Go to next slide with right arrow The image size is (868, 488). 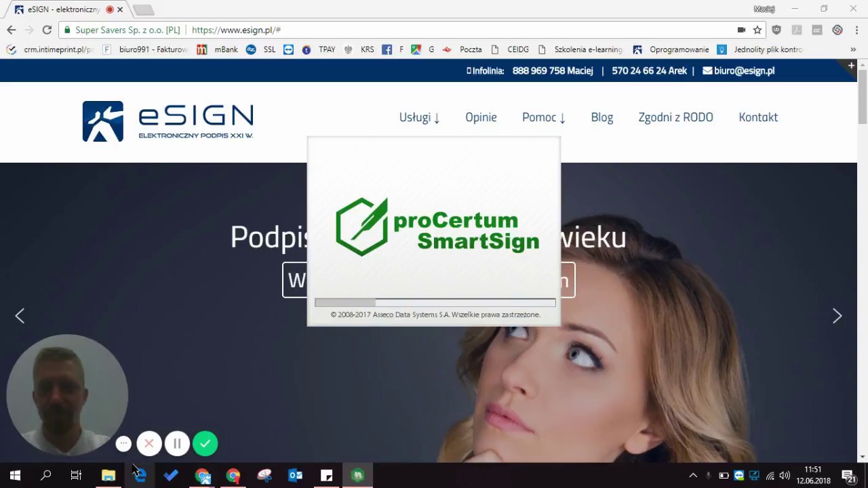click(837, 316)
